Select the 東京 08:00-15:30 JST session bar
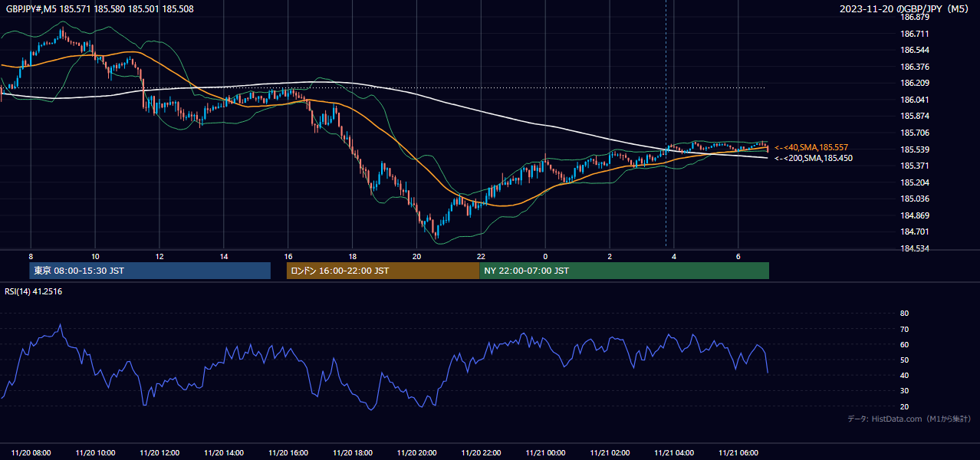The image size is (980, 460). [x=150, y=271]
